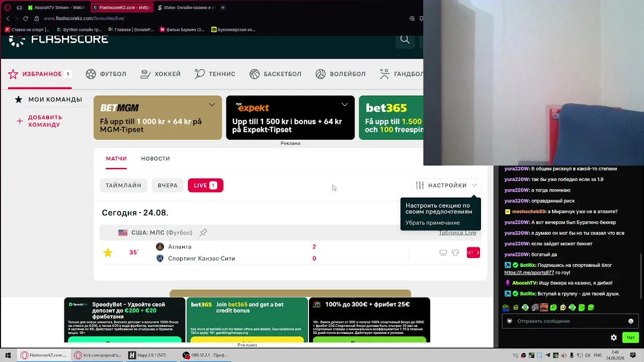The height and width of the screenshot is (362, 644).
Task: Click the taskbar clock showing 2:46
Action: click(615, 355)
